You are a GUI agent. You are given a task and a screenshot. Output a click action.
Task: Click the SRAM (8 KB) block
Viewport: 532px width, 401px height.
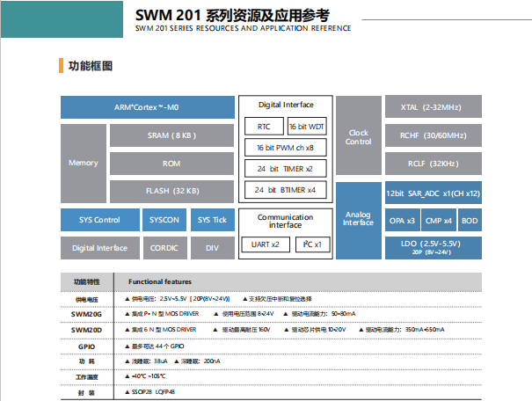pyautogui.click(x=171, y=135)
